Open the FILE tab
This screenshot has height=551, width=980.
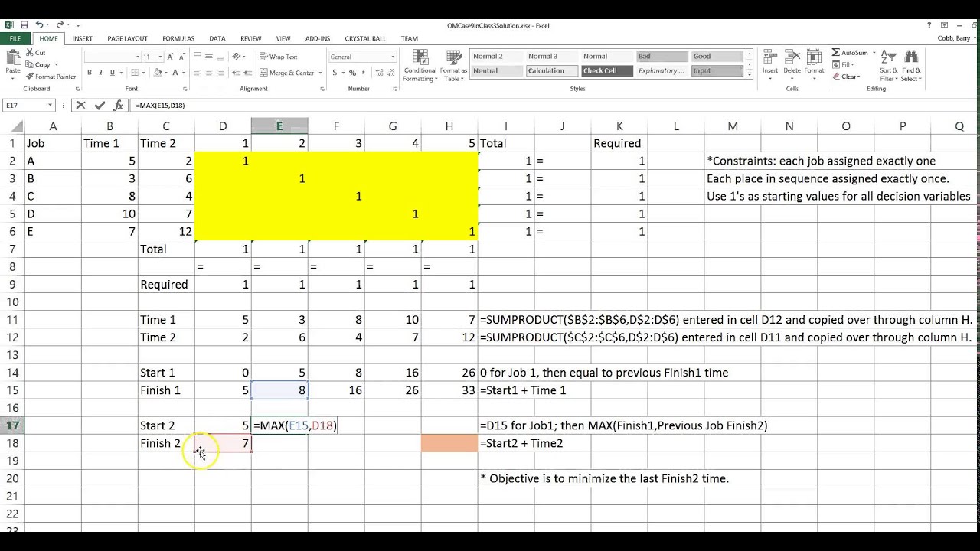15,38
